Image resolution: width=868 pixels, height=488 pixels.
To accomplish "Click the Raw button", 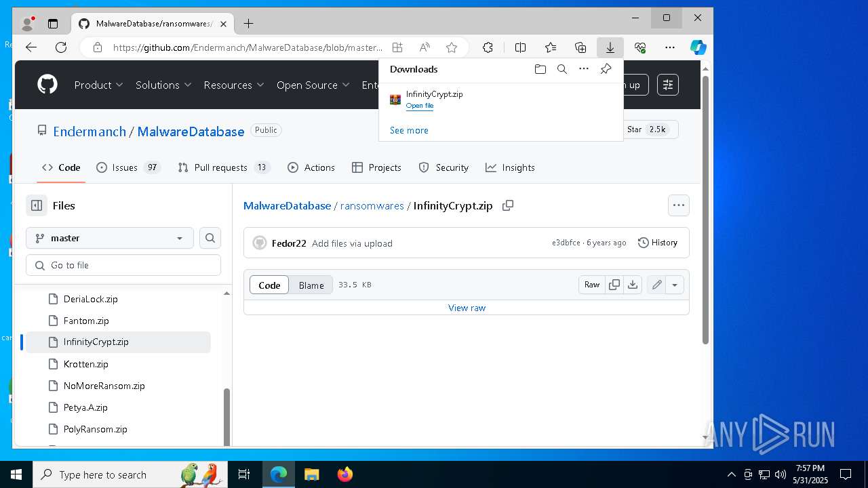I will pos(592,285).
